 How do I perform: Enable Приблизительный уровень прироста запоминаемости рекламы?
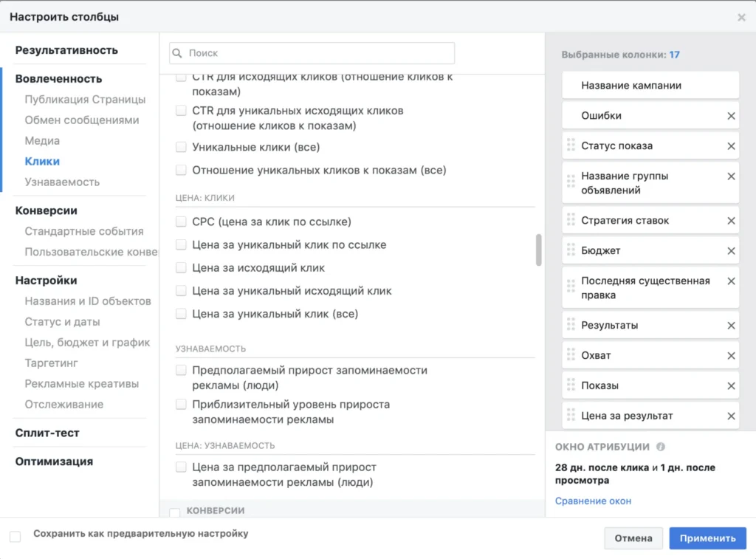181,404
